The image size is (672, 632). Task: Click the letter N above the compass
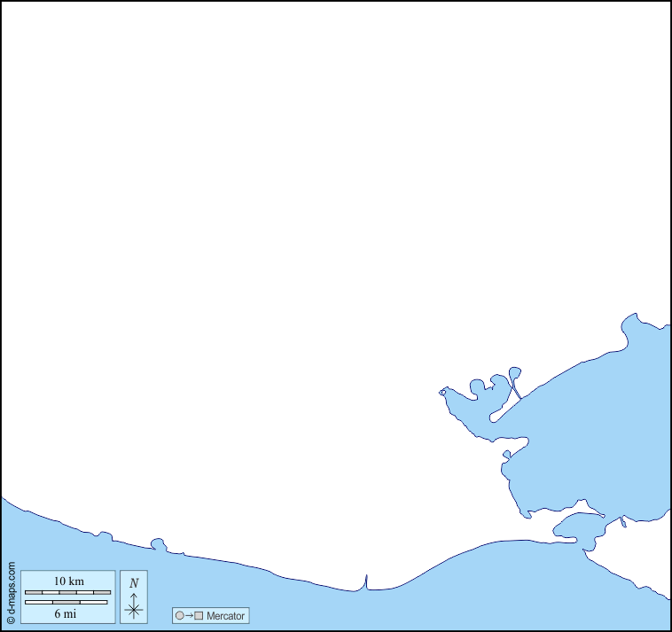134,583
